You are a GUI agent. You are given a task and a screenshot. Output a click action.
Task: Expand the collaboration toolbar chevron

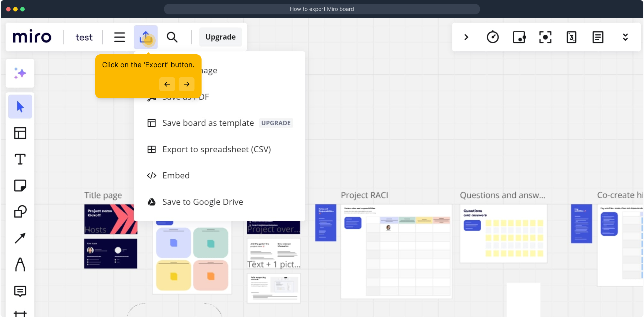point(466,37)
